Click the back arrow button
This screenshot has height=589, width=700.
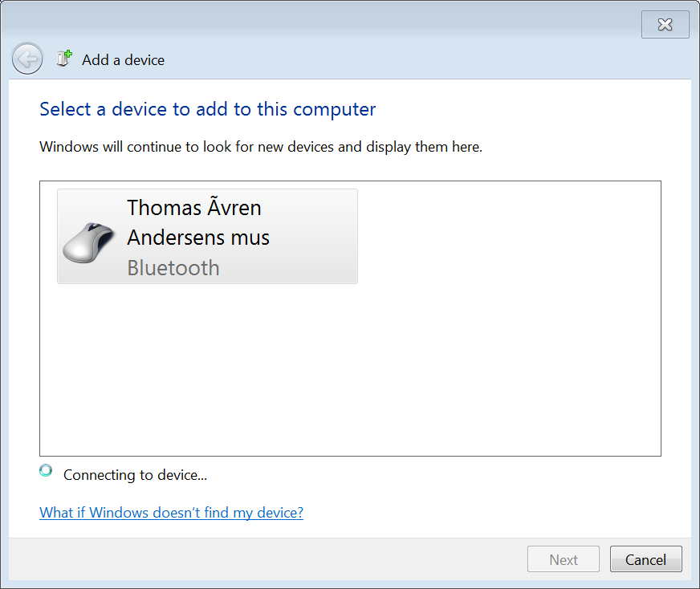point(27,59)
